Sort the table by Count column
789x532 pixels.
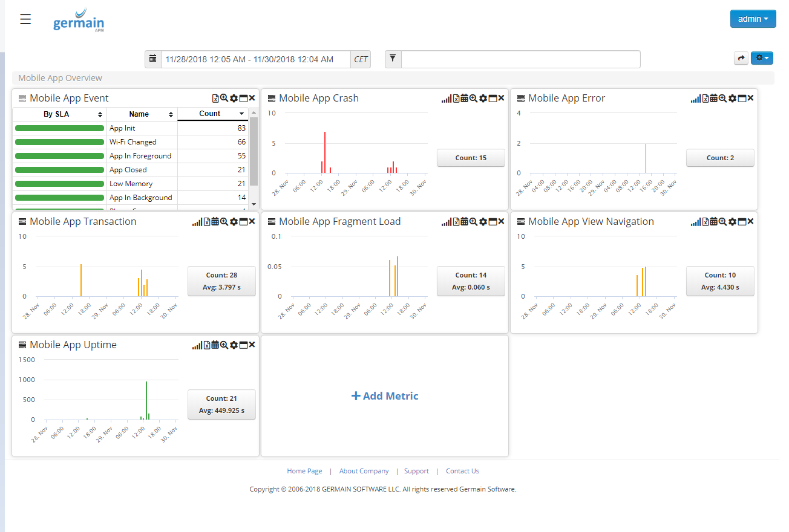click(212, 114)
